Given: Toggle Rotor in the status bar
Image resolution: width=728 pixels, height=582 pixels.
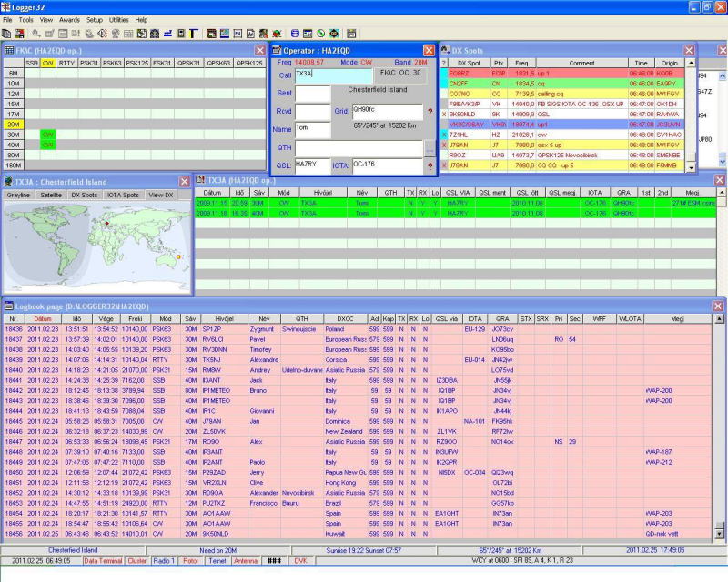Looking at the screenshot, I should (191, 561).
